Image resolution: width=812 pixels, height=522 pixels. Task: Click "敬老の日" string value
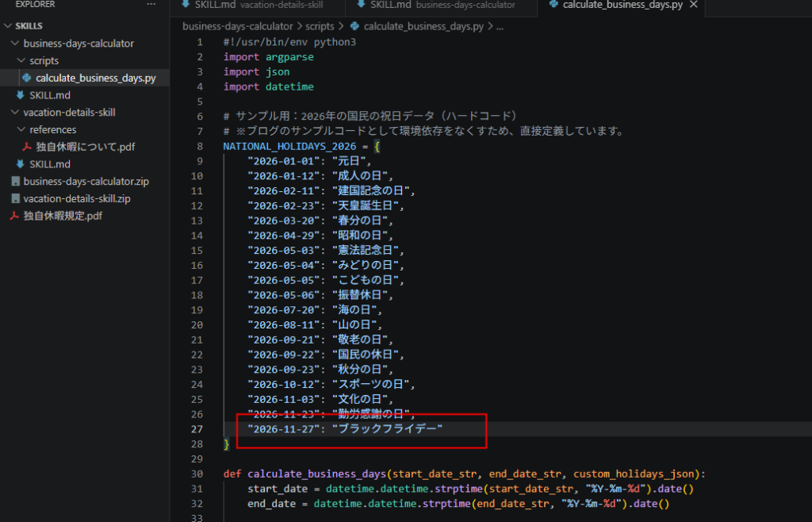(x=361, y=340)
